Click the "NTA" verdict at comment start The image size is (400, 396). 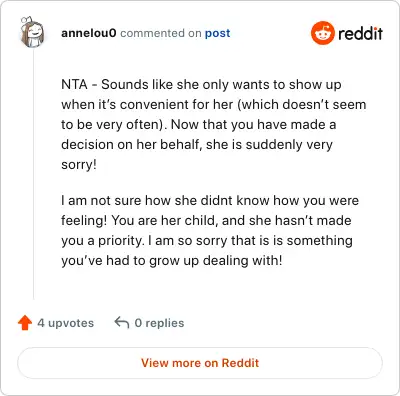pyautogui.click(x=74, y=84)
